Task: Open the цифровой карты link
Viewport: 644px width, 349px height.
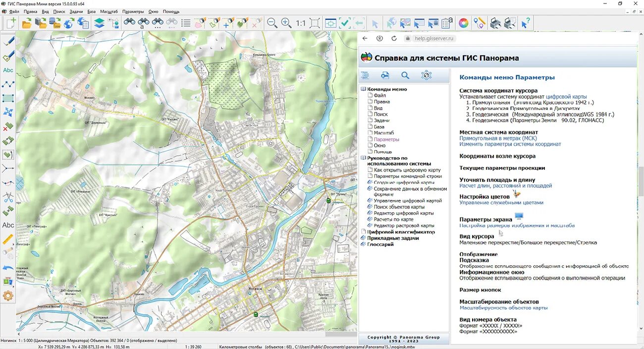Action: point(566,97)
